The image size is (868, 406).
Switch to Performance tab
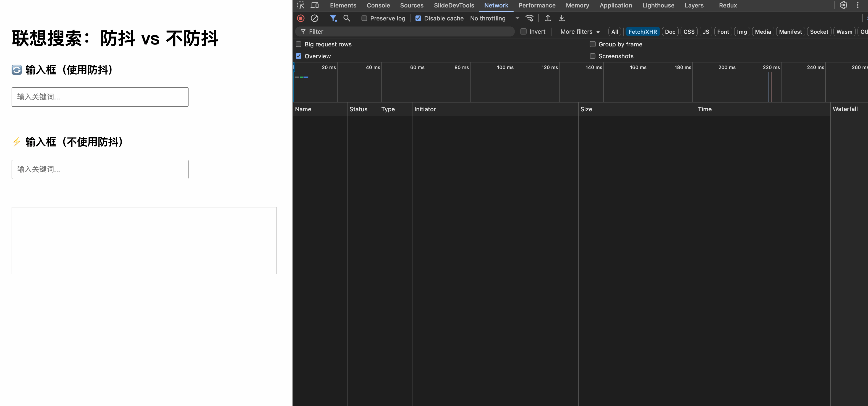[537, 6]
